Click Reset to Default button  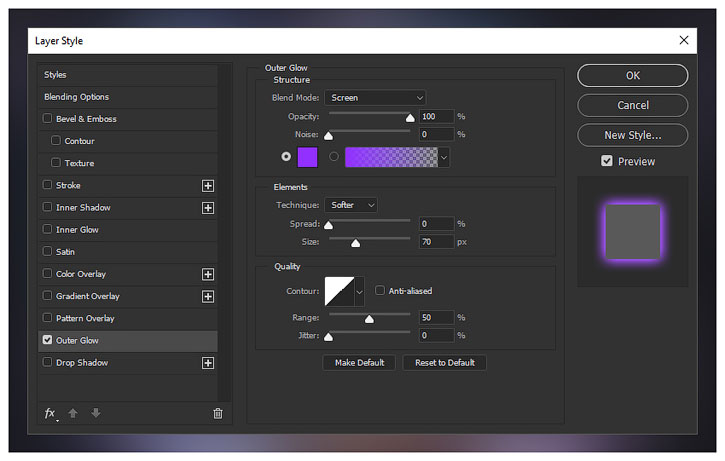[445, 363]
